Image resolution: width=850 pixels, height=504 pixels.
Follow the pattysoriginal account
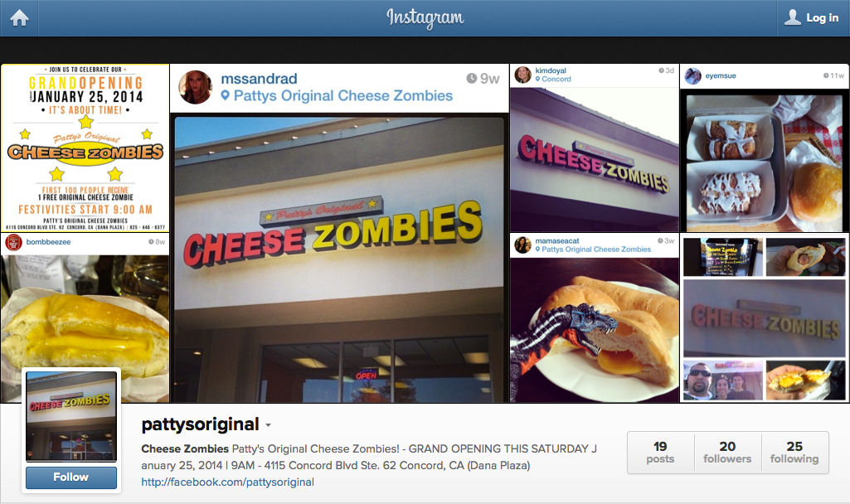pos(71,477)
